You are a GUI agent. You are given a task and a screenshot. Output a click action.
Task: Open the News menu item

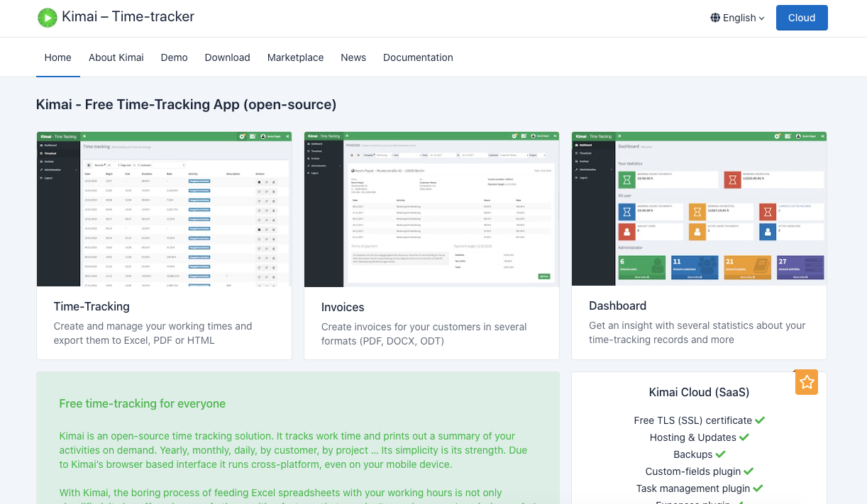tap(353, 57)
